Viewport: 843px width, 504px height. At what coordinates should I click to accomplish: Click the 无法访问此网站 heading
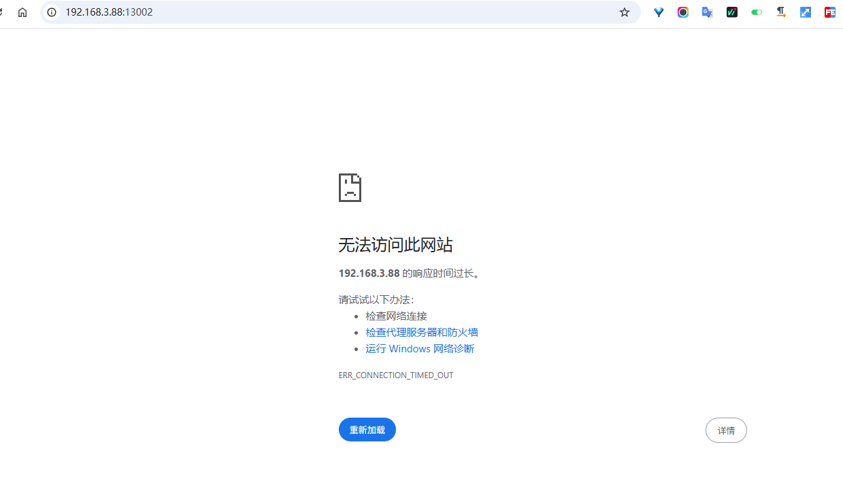(395, 245)
